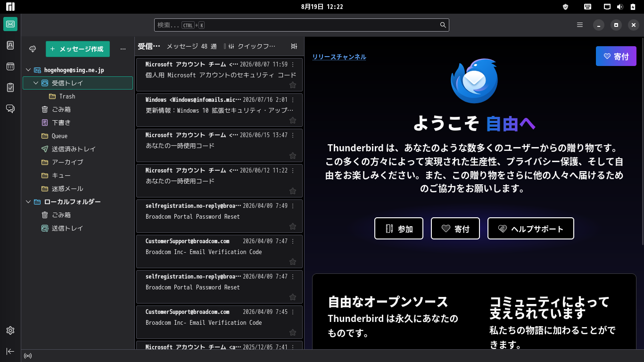The width and height of the screenshot is (644, 362).
Task: Follow the リリースチャンネル link
Action: coord(339,57)
